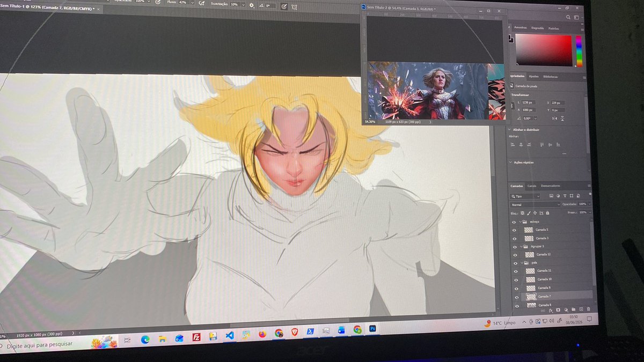The width and height of the screenshot is (644, 362).
Task: Create a new layer
Action: click(x=581, y=309)
